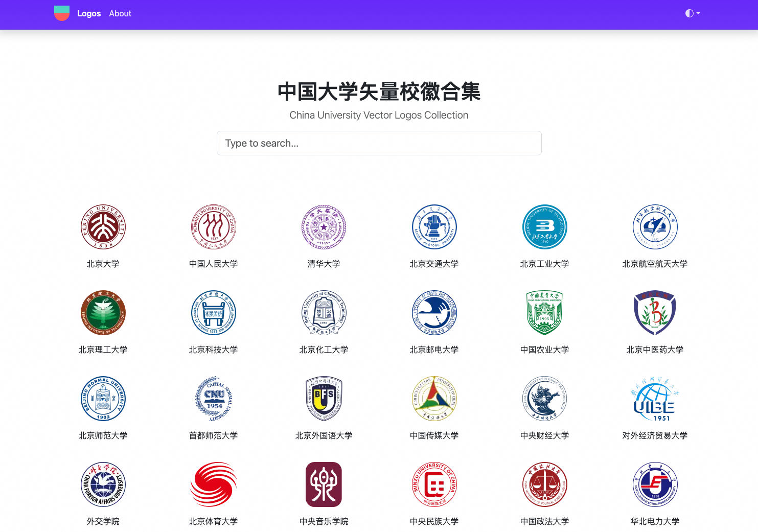758x532 pixels.
Task: Click the 对外经济贸易大学 text label
Action: (655, 435)
